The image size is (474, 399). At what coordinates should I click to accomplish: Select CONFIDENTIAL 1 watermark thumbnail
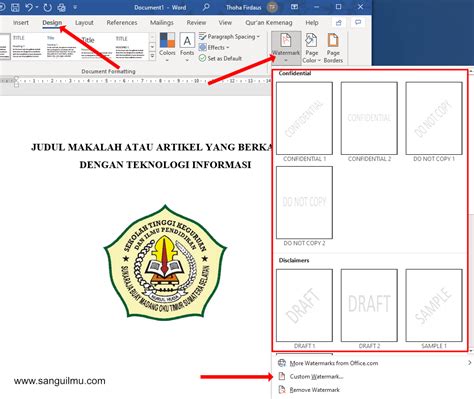tap(304, 118)
